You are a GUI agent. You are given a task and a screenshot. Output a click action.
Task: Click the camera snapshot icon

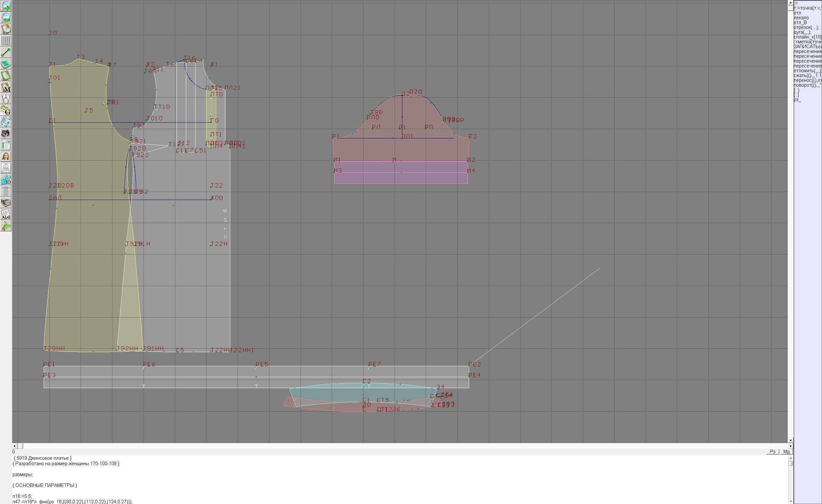pos(6,134)
